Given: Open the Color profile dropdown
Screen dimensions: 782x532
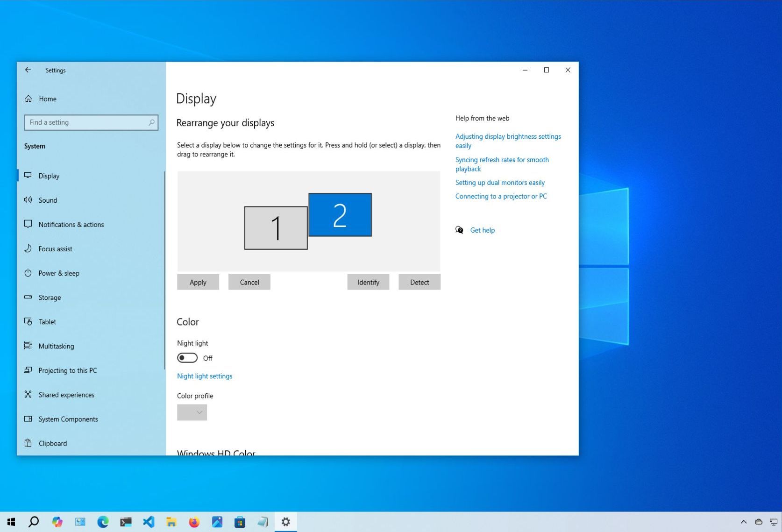Looking at the screenshot, I should 192,412.
